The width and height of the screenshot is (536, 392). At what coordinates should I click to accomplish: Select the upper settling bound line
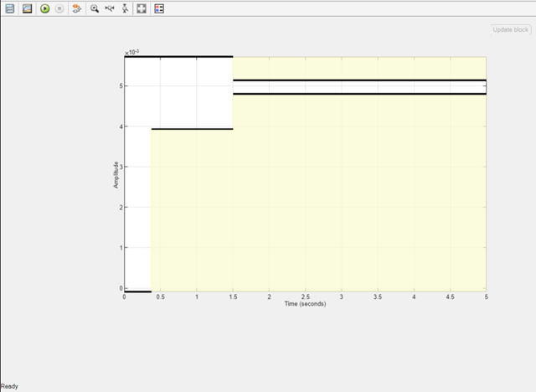(x=359, y=80)
